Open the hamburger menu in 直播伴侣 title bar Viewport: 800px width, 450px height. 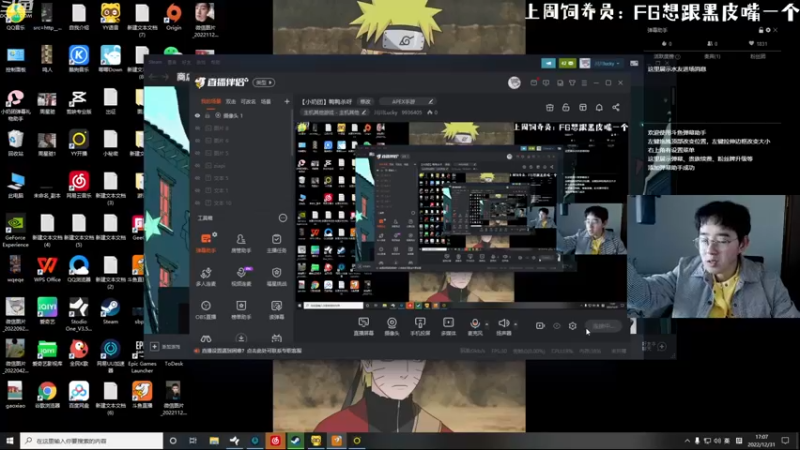[584, 83]
